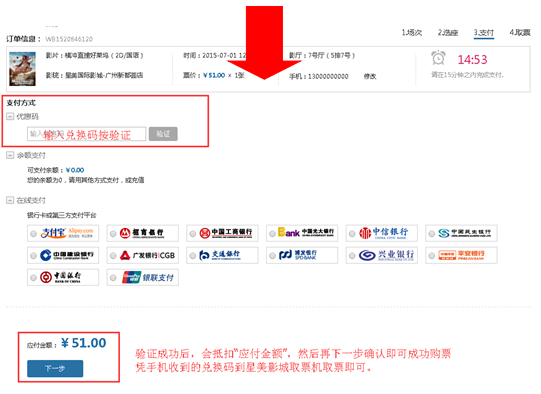Image resolution: width=541 pixels, height=394 pixels.
Task: Click the coupon code input field
Action: 87,134
